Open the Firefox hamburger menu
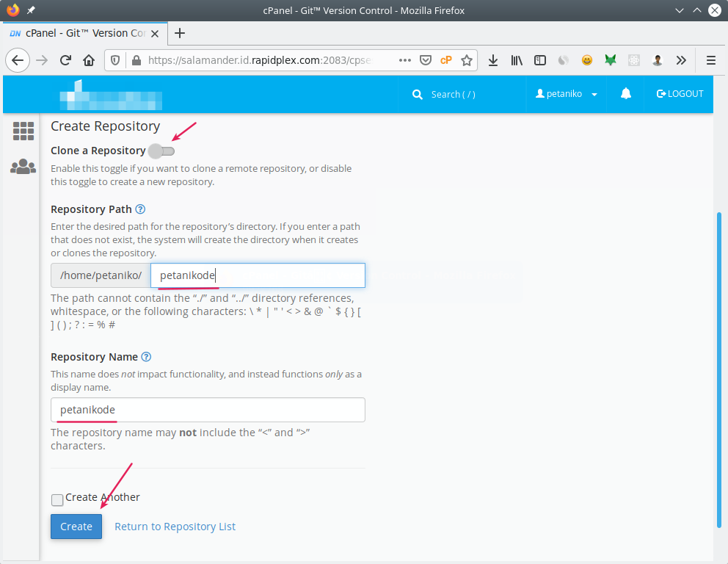Image resolution: width=728 pixels, height=564 pixels. coord(710,60)
